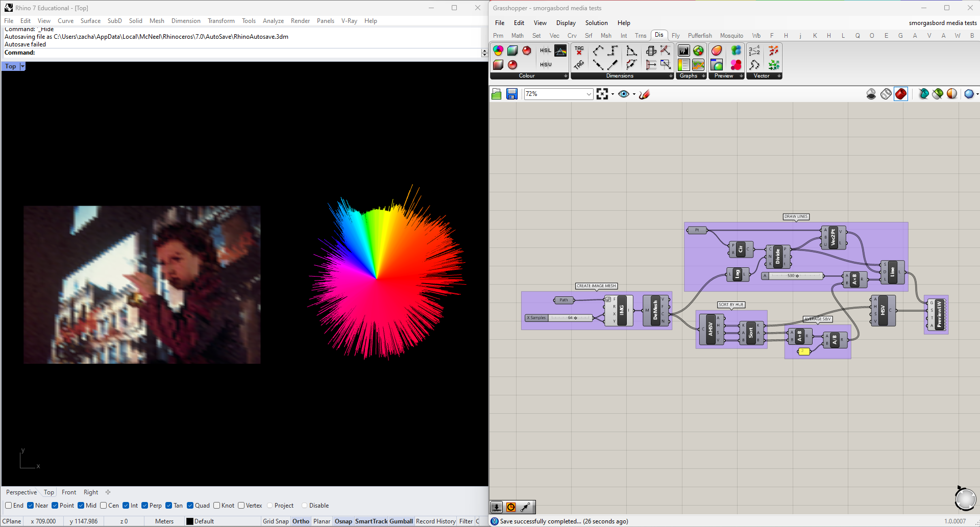
Task: Click the Save file floppy disk icon
Action: 512,94
